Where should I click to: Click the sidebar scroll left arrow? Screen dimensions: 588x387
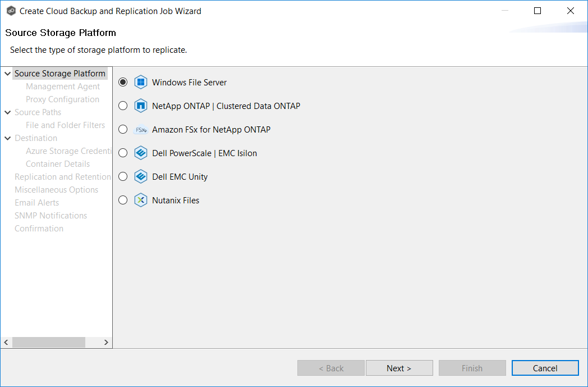tap(6, 342)
